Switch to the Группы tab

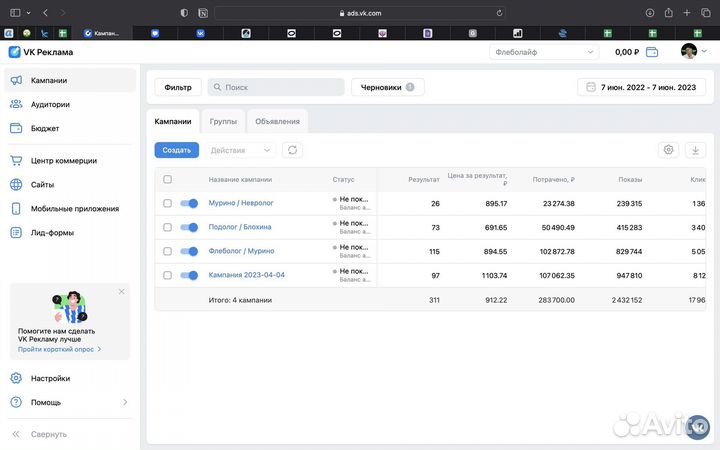coord(223,121)
